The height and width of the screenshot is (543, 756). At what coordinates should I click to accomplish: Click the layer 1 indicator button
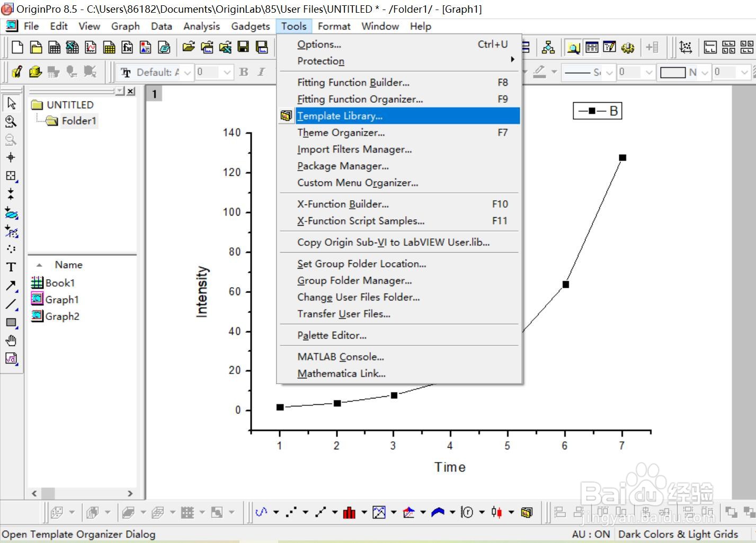[x=154, y=94]
